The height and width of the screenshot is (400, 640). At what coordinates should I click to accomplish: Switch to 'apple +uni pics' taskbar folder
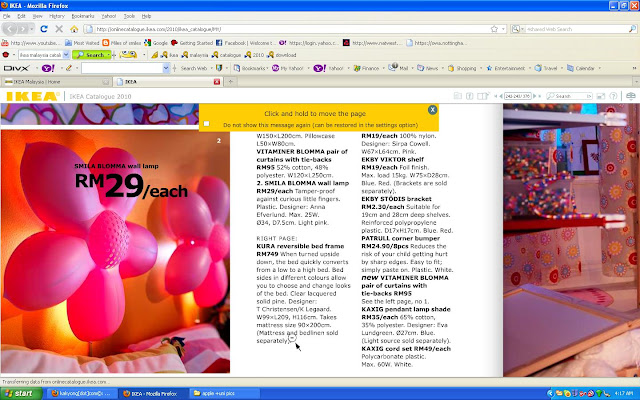(x=224, y=393)
